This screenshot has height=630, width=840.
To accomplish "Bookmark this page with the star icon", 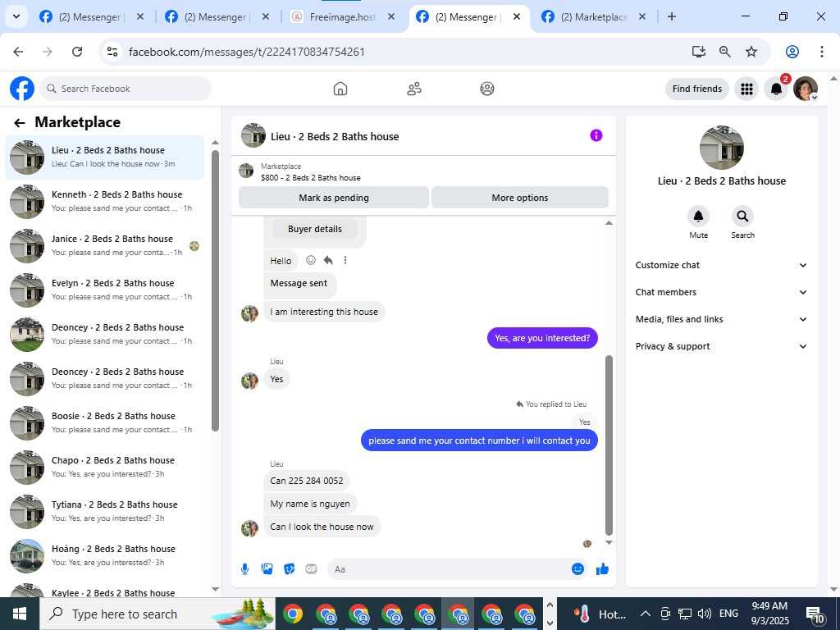I will tap(751, 52).
